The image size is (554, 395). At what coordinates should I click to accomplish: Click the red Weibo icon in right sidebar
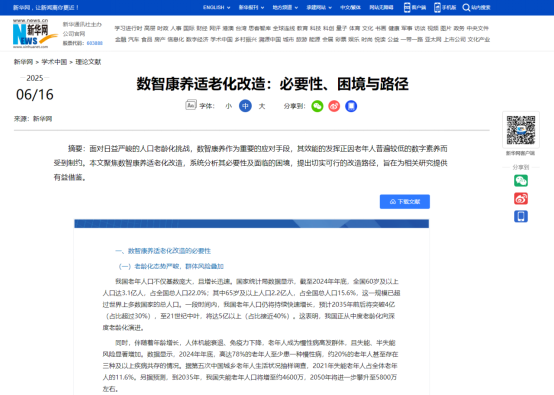[x=521, y=199]
